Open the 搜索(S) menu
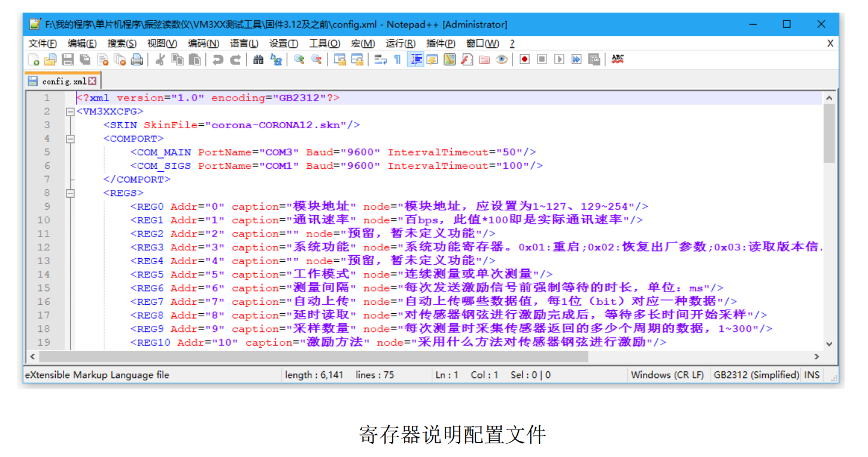 point(122,43)
